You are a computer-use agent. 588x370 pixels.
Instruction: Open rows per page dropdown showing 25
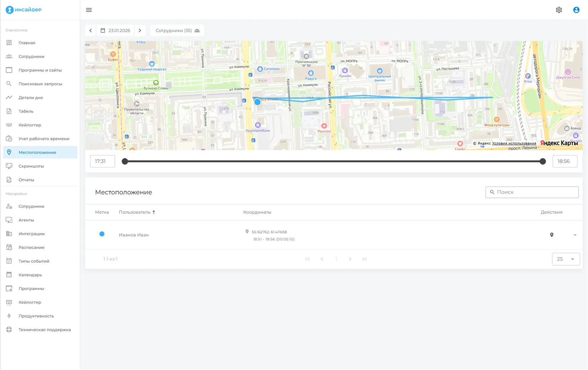pos(566,259)
